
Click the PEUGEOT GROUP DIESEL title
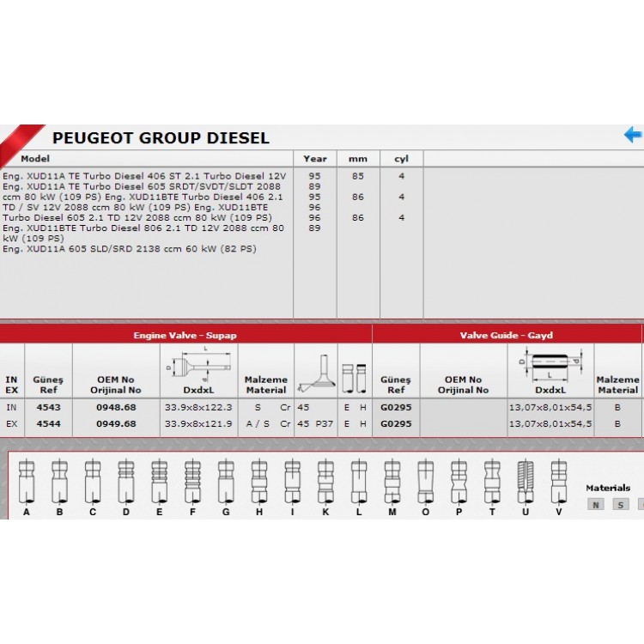click(161, 138)
